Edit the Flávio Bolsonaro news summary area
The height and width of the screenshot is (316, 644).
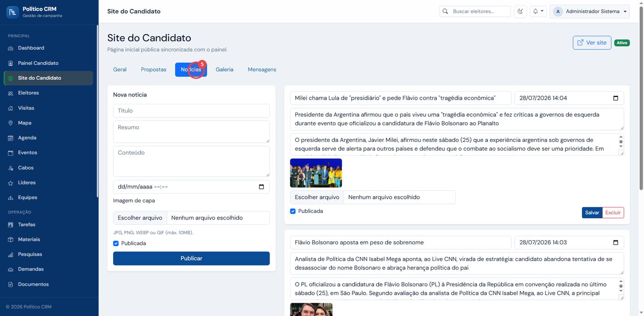click(457, 264)
